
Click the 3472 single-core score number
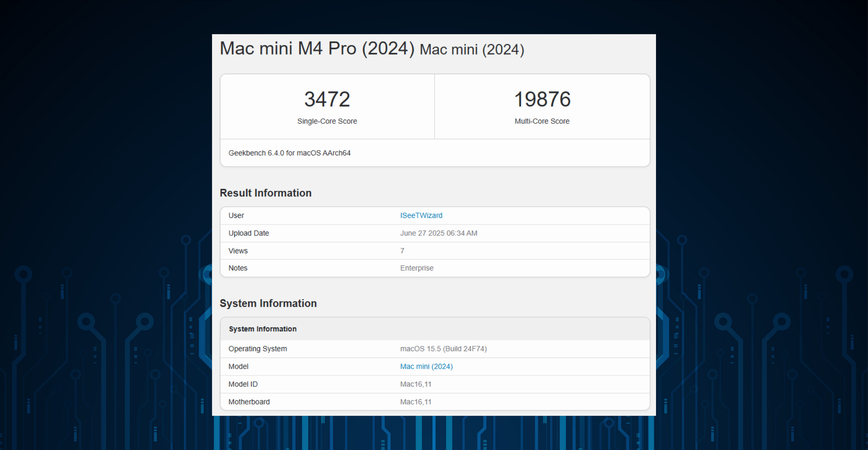click(x=327, y=99)
